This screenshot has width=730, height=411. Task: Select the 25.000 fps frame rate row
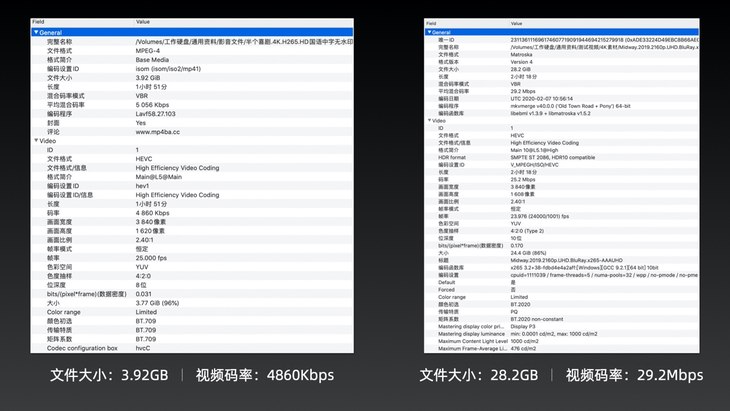coord(151,258)
